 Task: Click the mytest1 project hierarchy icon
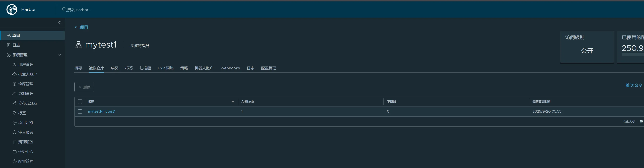pos(78,45)
